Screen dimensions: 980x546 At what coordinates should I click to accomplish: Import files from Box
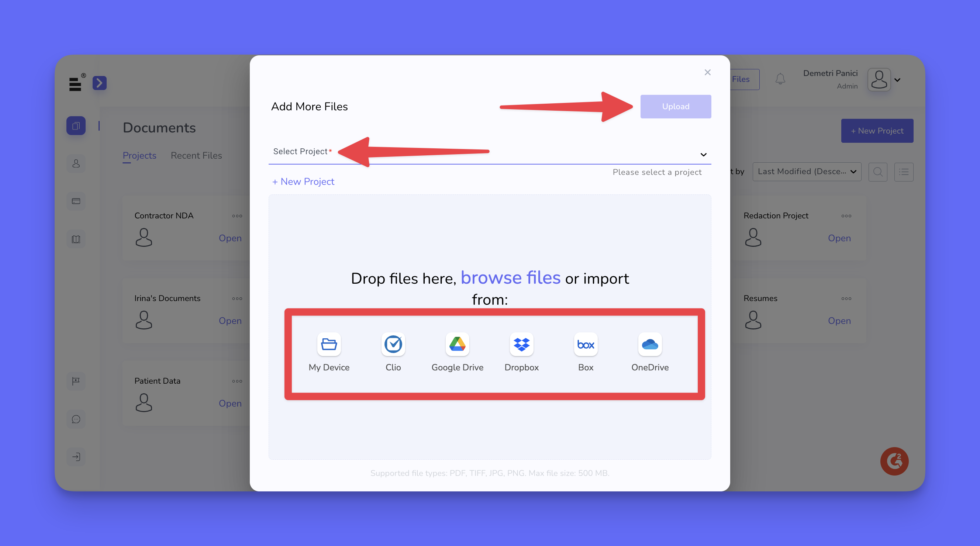[x=586, y=344]
